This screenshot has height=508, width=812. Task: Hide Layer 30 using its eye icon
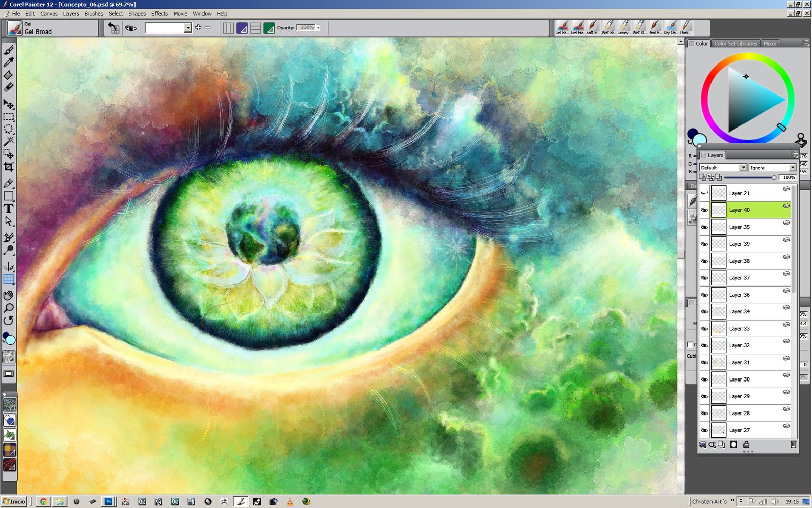pos(704,379)
